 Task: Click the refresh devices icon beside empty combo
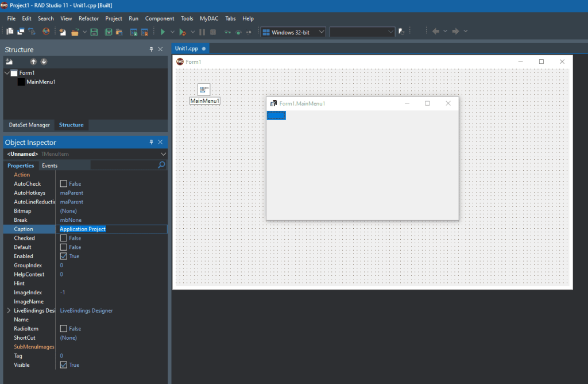[x=401, y=32]
